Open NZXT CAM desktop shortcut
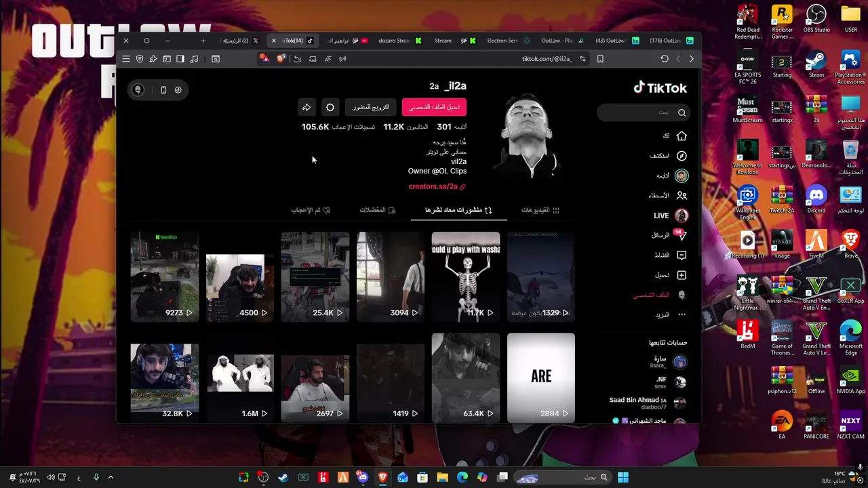The width and height of the screenshot is (868, 488). click(850, 426)
